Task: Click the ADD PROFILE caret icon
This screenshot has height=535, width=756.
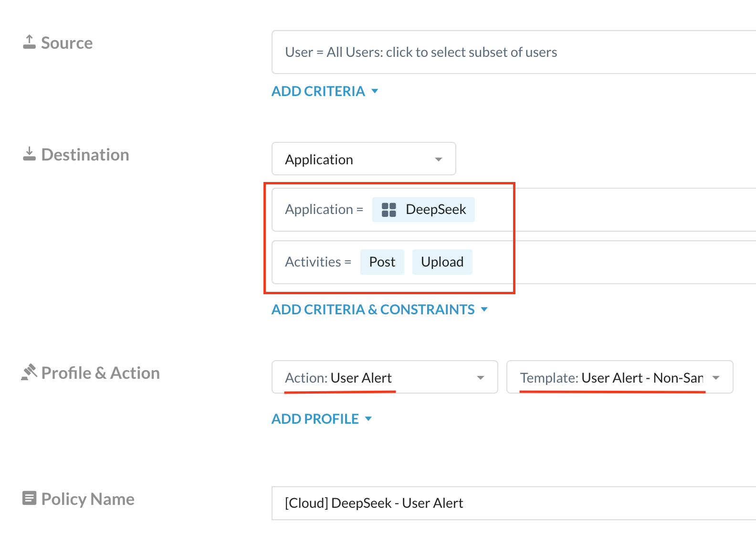Action: [368, 419]
